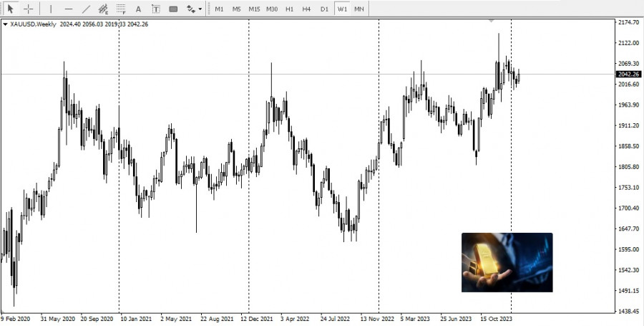Select the cursor arrow tool

[11, 9]
